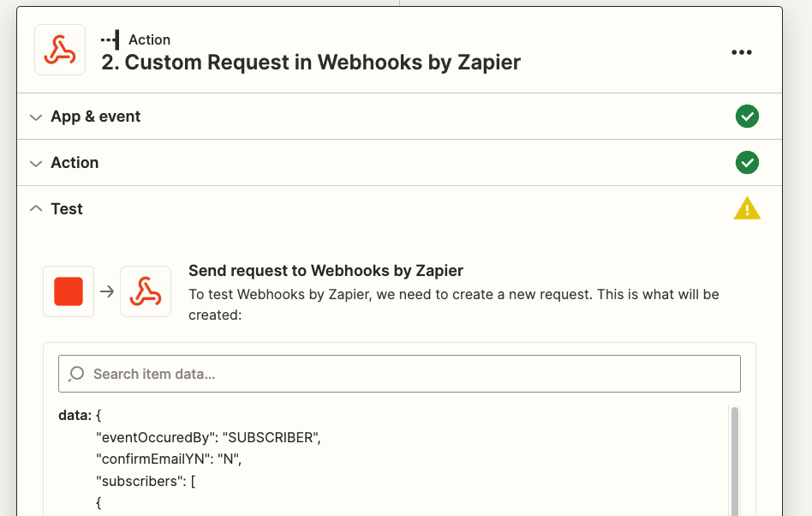The image size is (812, 516).
Task: Click the Webhooks logo in the step header
Action: tap(60, 50)
